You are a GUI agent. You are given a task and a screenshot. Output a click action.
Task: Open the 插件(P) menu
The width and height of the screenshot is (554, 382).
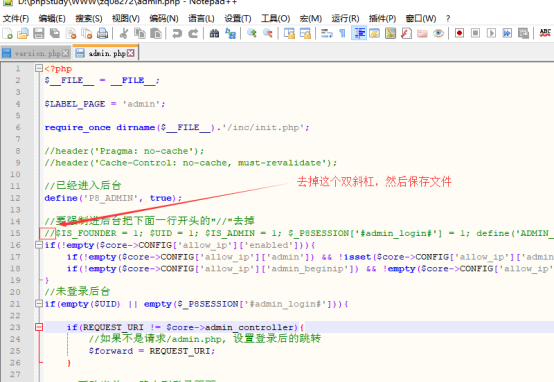[382, 18]
